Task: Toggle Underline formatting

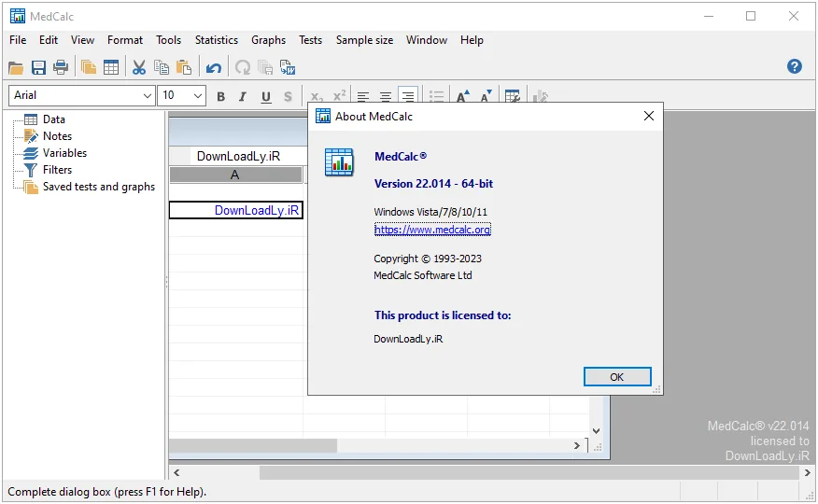Action: 266,96
